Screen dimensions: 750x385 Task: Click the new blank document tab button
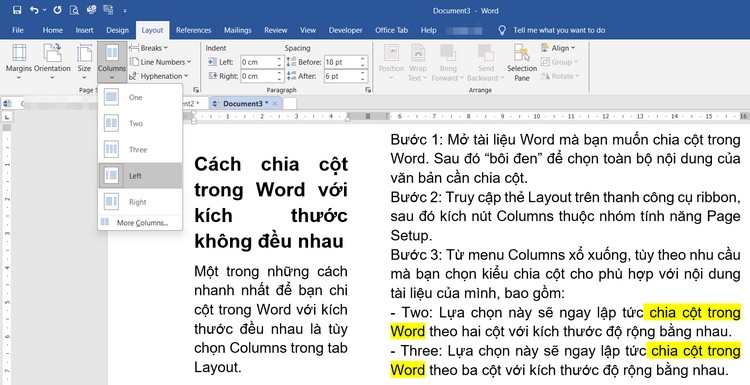tap(290, 103)
